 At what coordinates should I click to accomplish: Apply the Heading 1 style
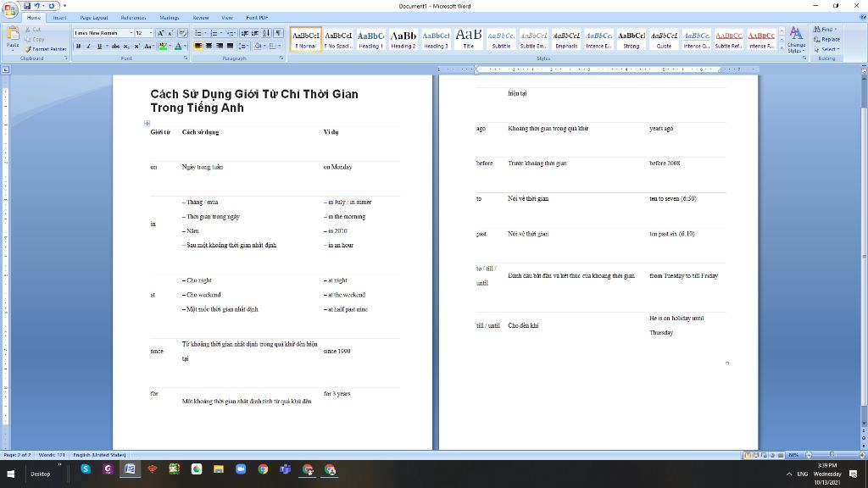click(371, 40)
